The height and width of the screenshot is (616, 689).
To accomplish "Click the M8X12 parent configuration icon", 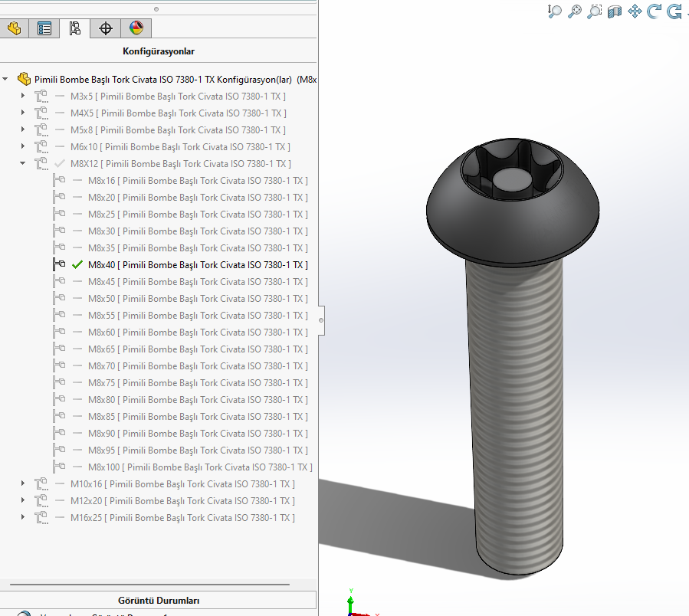I will tap(41, 163).
